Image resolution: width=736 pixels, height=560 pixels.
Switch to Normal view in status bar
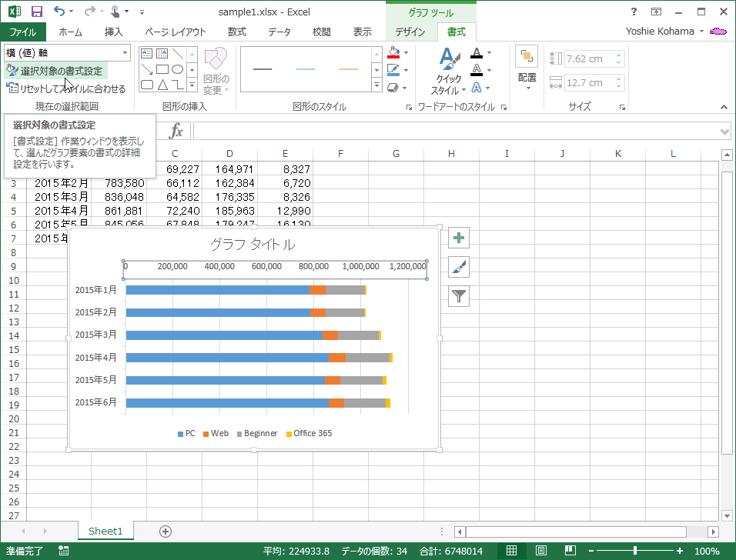[512, 551]
